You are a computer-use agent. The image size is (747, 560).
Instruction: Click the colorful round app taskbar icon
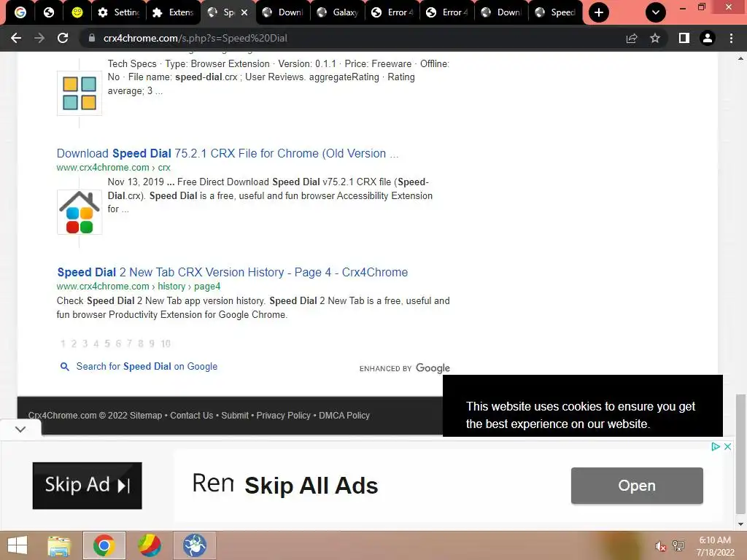coord(149,545)
